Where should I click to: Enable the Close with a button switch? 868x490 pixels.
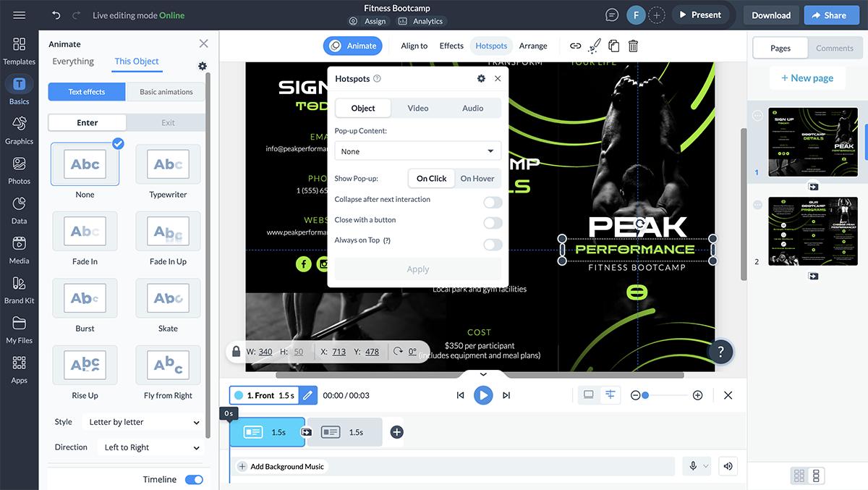[x=493, y=223]
